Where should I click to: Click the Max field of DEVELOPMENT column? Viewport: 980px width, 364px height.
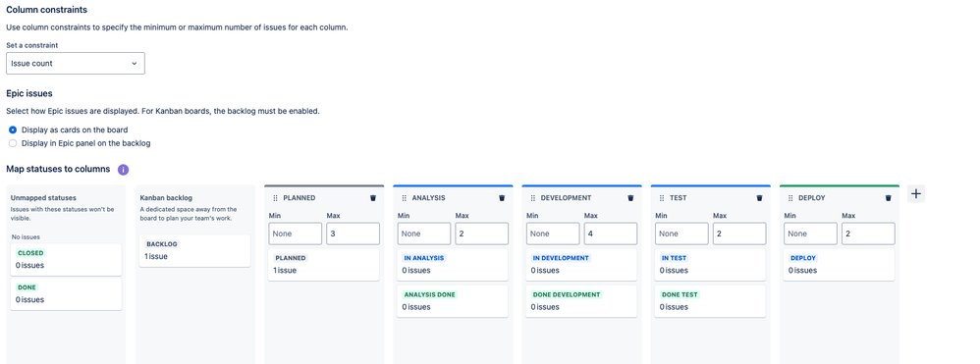610,234
